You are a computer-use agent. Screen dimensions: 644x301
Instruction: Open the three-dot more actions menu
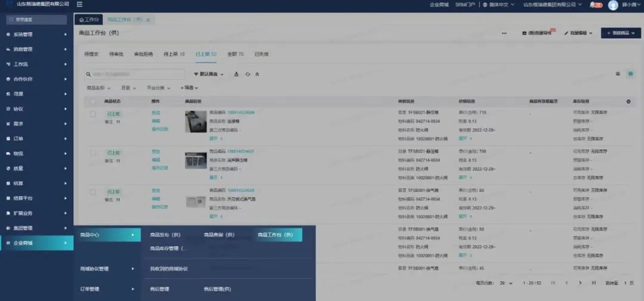(x=504, y=33)
